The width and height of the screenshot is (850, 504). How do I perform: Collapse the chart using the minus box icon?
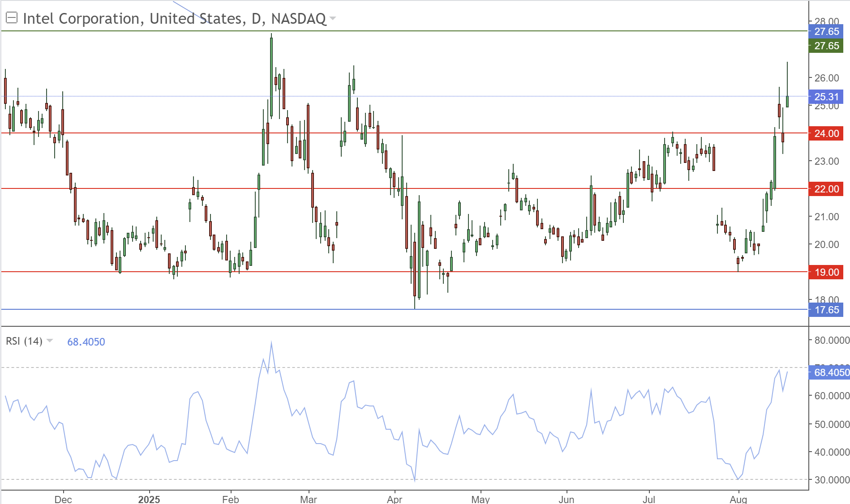[11, 18]
